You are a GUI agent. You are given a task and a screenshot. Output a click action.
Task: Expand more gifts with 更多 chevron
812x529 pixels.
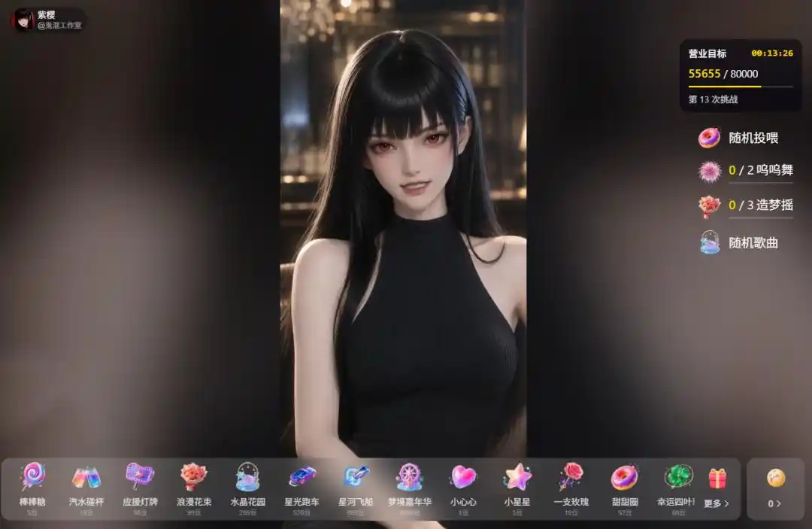pos(717,503)
